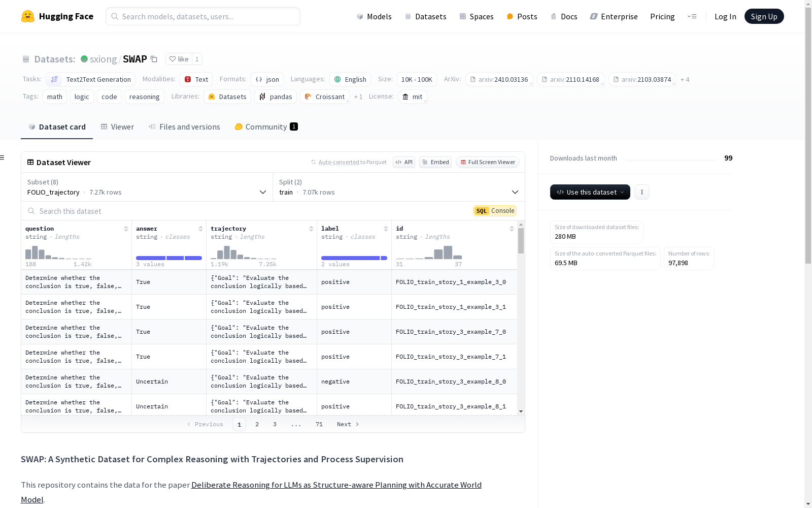Screen dimensions: 812x508
Task: Click the Embed button
Action: [435, 162]
